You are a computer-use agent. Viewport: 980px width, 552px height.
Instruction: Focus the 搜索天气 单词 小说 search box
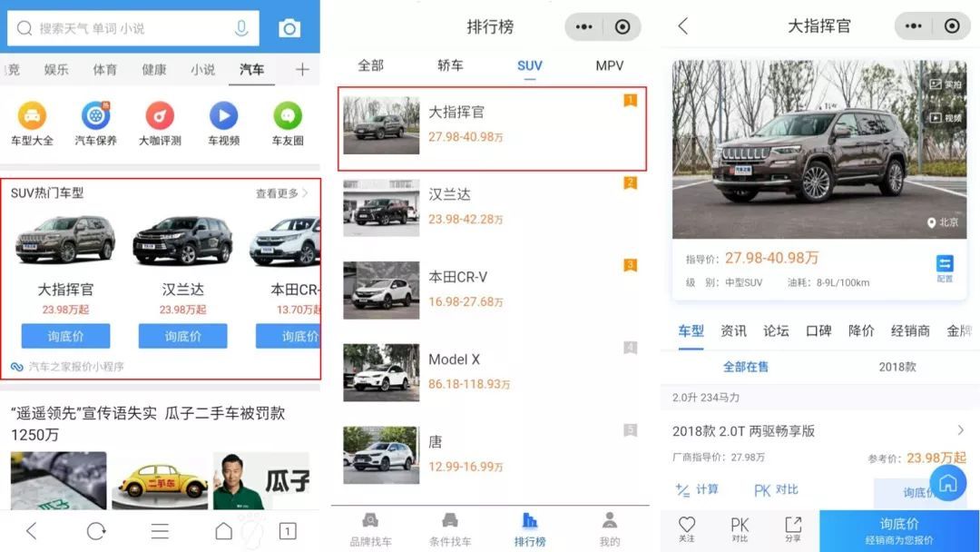(133, 28)
